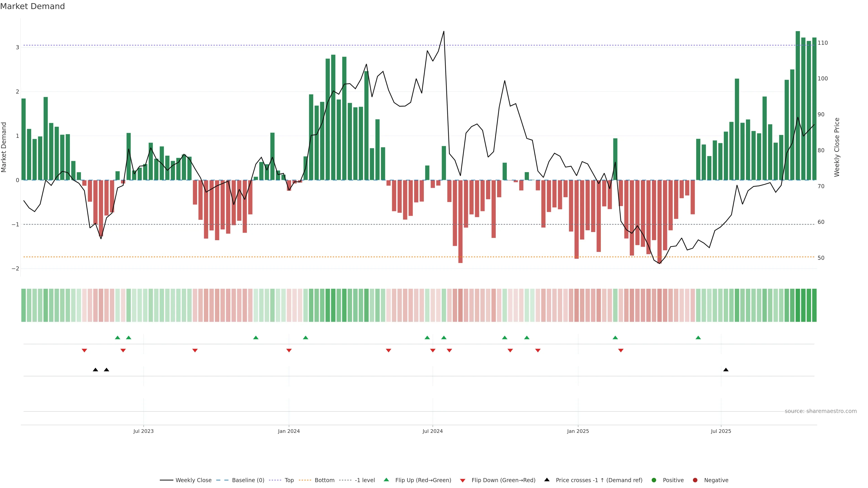Click the dark red Negative circle legend icon
Screen dimensions: 868x488
pyautogui.click(x=695, y=480)
